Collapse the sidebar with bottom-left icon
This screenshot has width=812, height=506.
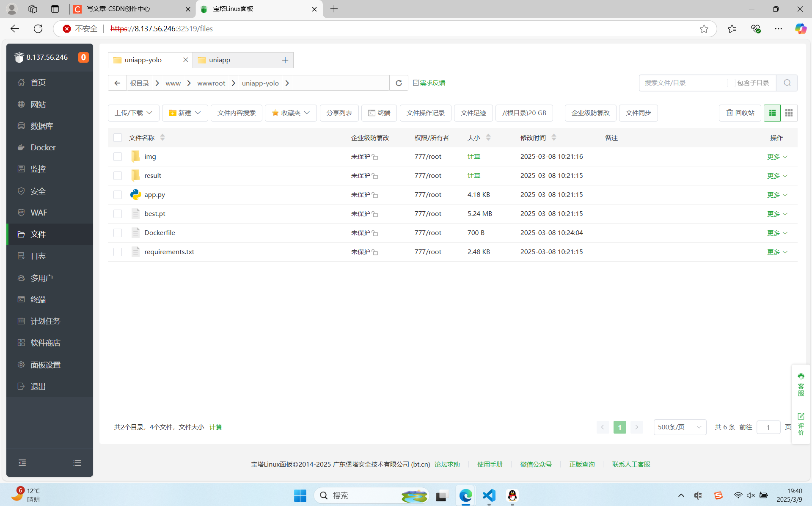point(22,463)
